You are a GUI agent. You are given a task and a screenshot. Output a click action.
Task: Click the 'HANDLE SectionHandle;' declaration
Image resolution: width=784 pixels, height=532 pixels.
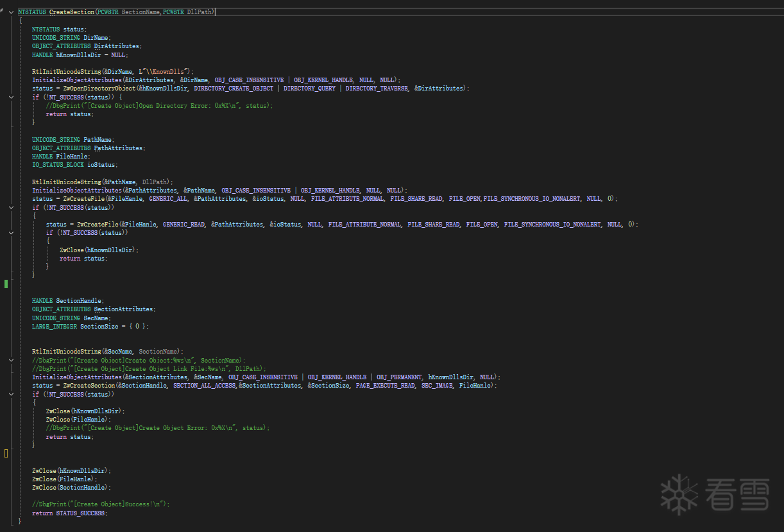pos(68,301)
